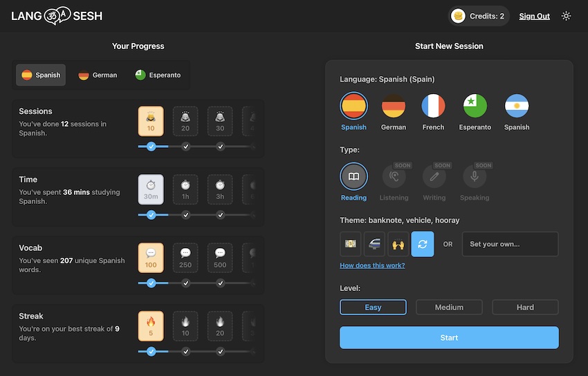Image resolution: width=588 pixels, height=376 pixels.
Task: Sign out of the account
Action: tap(534, 16)
